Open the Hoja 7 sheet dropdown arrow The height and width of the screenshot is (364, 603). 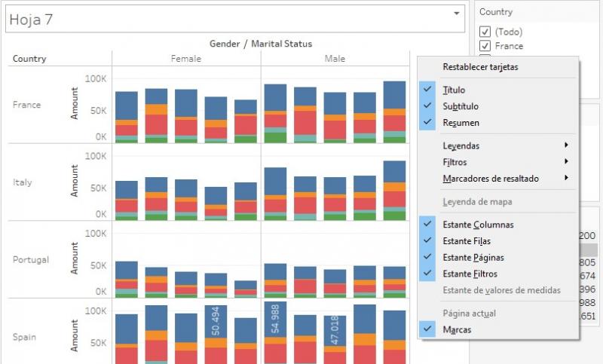pos(456,14)
